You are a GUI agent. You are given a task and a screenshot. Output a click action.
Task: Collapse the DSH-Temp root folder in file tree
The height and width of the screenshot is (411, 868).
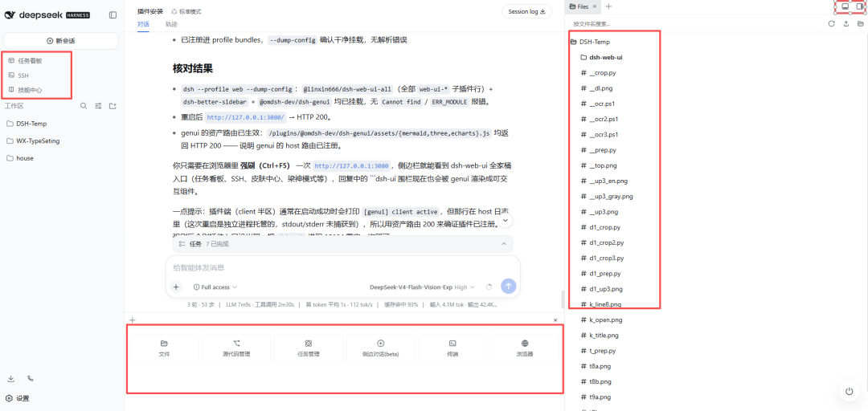[x=590, y=42]
